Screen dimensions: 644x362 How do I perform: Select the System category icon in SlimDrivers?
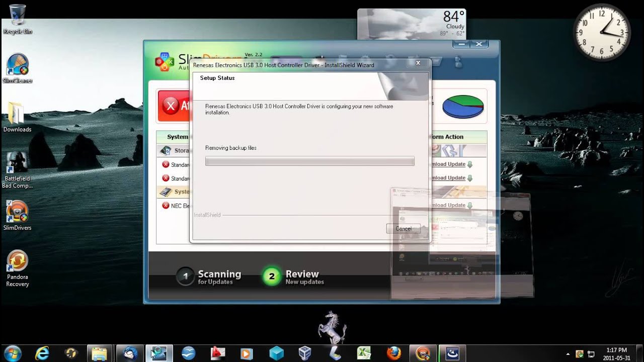(x=166, y=192)
